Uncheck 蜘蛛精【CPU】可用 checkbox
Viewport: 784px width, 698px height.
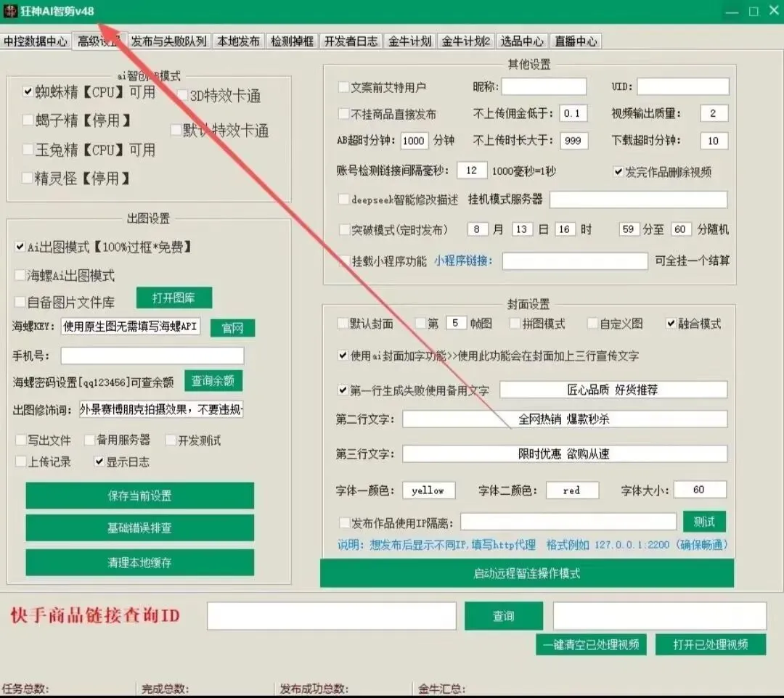tap(28, 92)
